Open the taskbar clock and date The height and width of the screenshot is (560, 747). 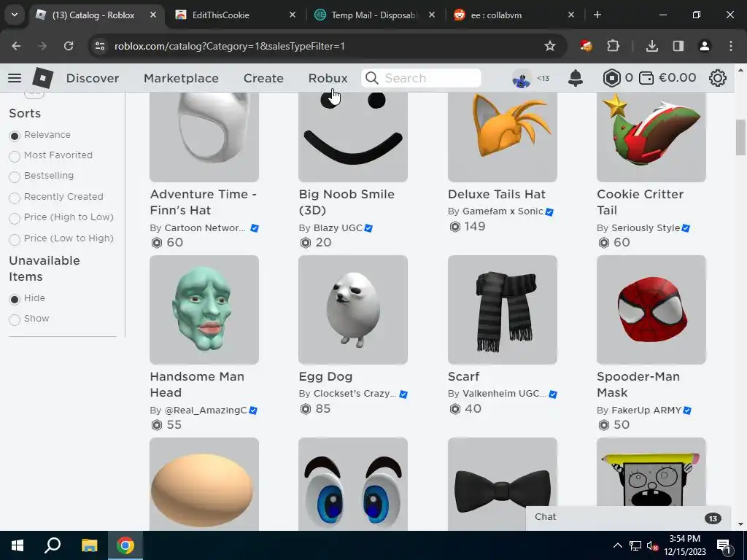point(684,545)
